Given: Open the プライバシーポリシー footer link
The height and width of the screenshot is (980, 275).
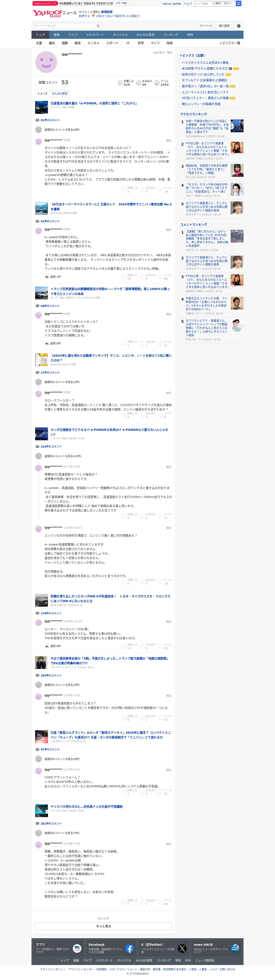Looking at the screenshot, I should click(53, 969).
